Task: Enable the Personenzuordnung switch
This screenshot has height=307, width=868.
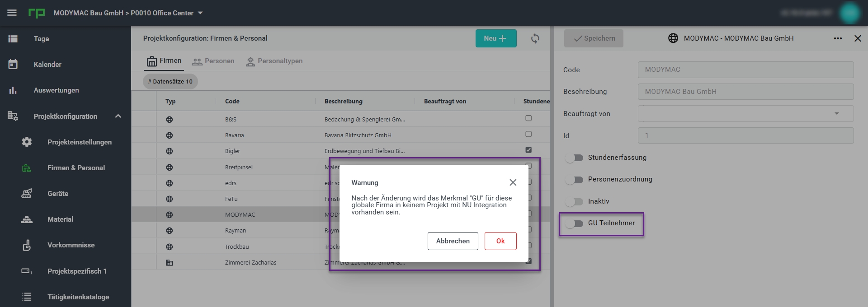Action: pyautogui.click(x=575, y=179)
